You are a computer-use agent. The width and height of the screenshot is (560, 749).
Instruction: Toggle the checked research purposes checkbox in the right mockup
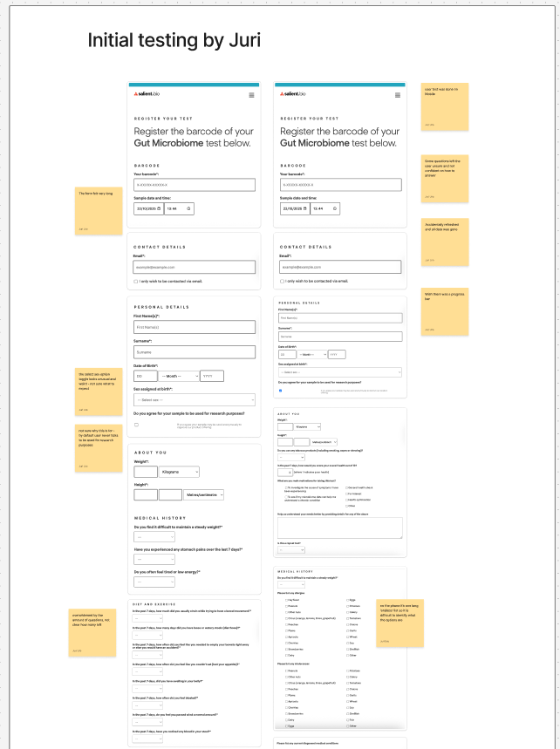click(x=281, y=391)
